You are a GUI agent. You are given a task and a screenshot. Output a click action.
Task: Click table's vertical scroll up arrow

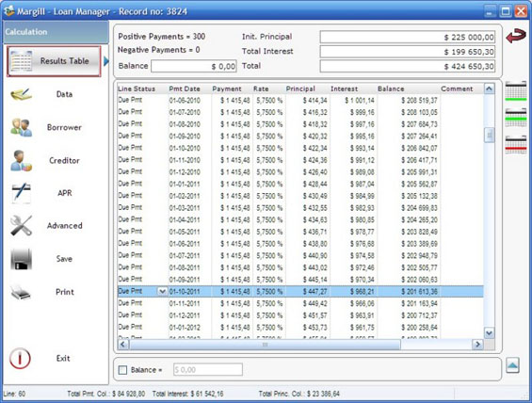tap(489, 89)
